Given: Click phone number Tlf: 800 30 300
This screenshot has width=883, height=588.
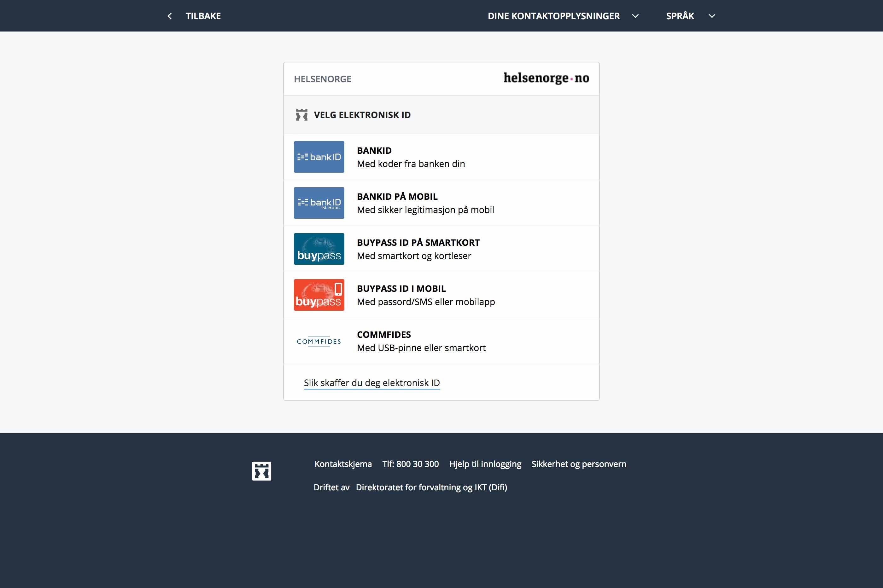Looking at the screenshot, I should (x=411, y=464).
